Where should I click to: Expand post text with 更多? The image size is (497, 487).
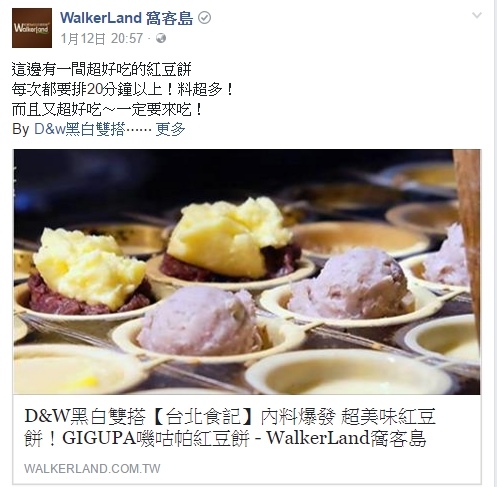[x=170, y=129]
